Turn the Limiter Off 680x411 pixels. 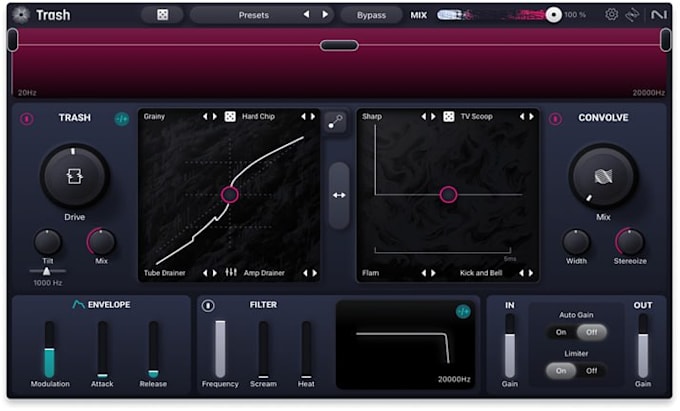click(x=592, y=371)
